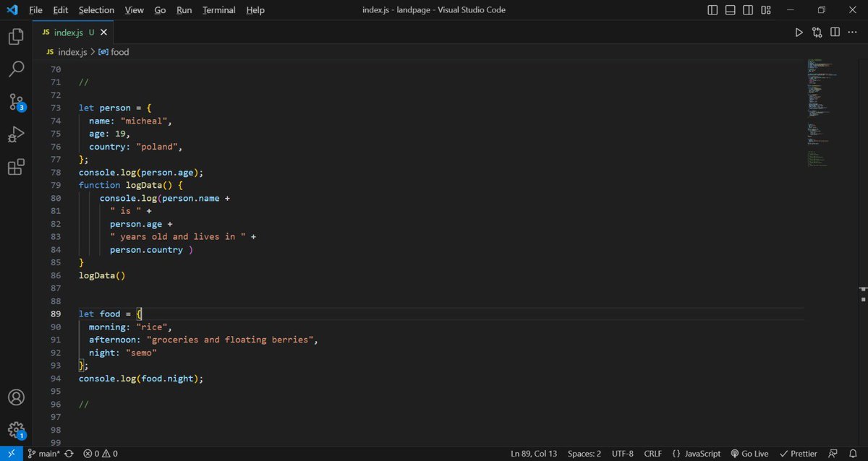Image resolution: width=868 pixels, height=461 pixels.
Task: Place cursor on console.log(person.age) line
Action: 141,173
